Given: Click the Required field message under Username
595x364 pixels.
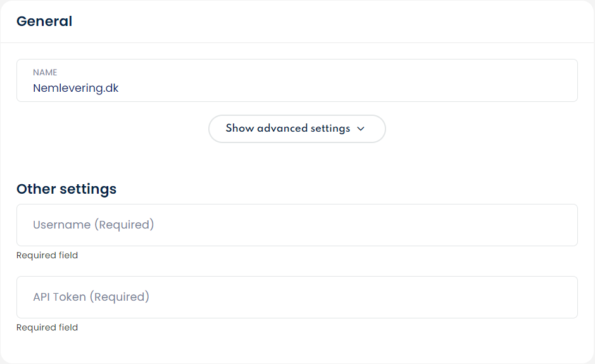Looking at the screenshot, I should coord(47,255).
